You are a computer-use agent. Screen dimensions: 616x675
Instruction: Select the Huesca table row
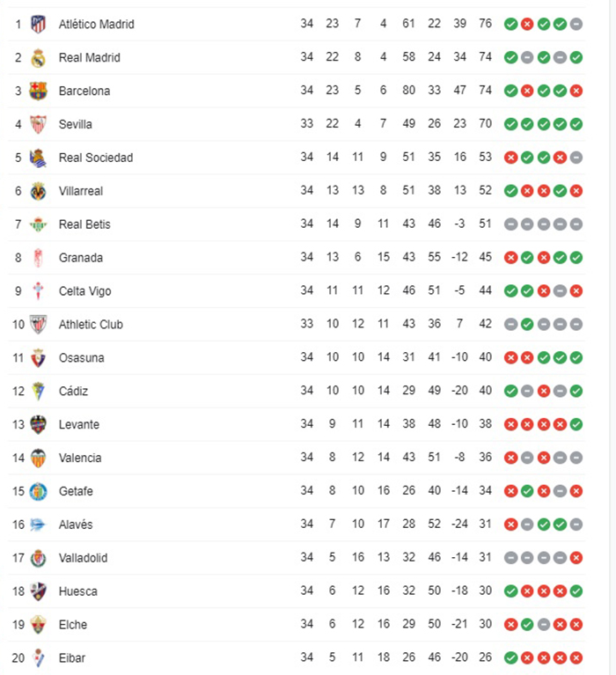pyautogui.click(x=297, y=591)
